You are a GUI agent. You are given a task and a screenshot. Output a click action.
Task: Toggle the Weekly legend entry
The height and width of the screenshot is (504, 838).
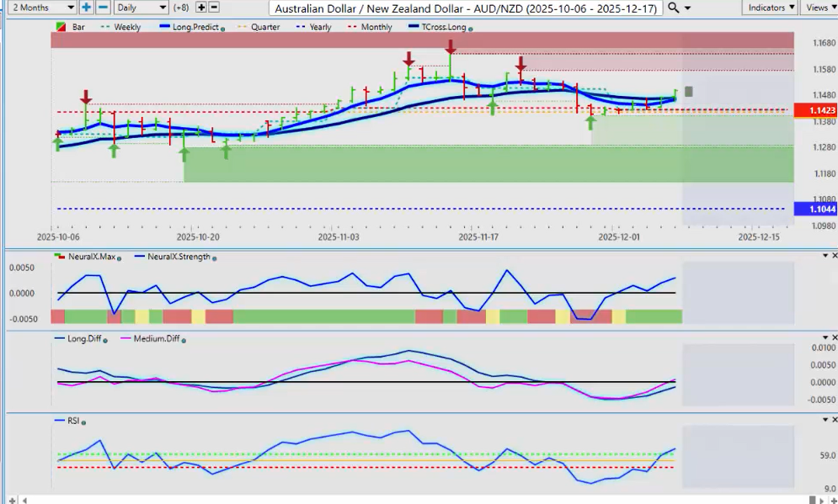coord(122,28)
